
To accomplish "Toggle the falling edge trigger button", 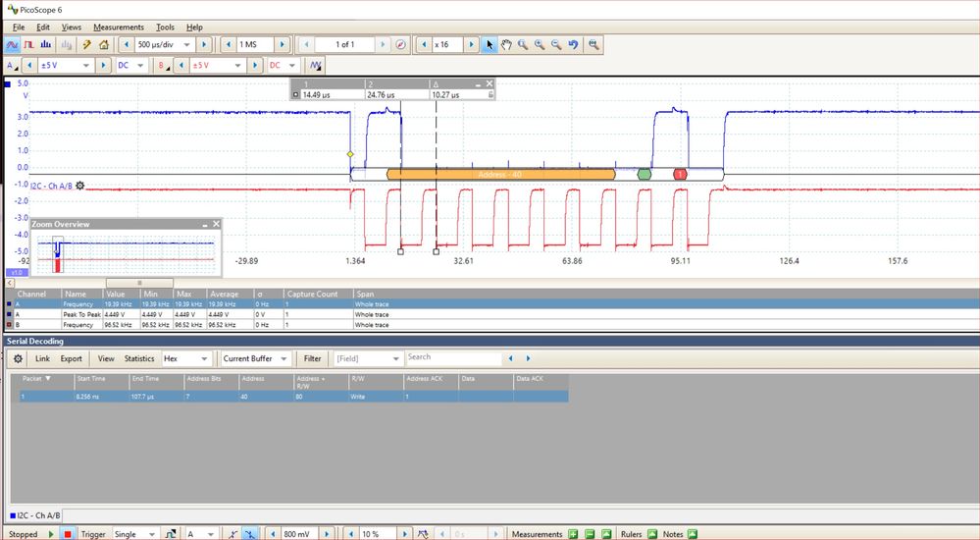I will tap(250, 534).
